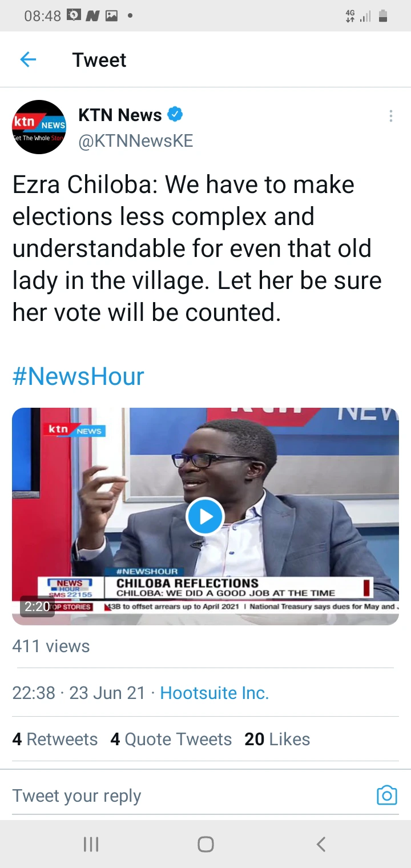Open the video thumbnail of Ezra Chiloba
Viewport: 411px width, 868px height.
(x=205, y=516)
